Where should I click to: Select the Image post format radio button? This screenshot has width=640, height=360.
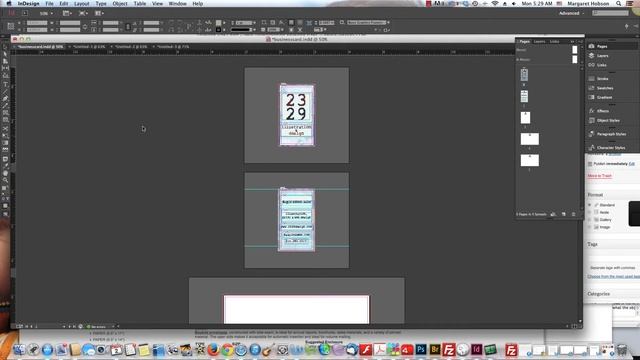tap(589, 227)
